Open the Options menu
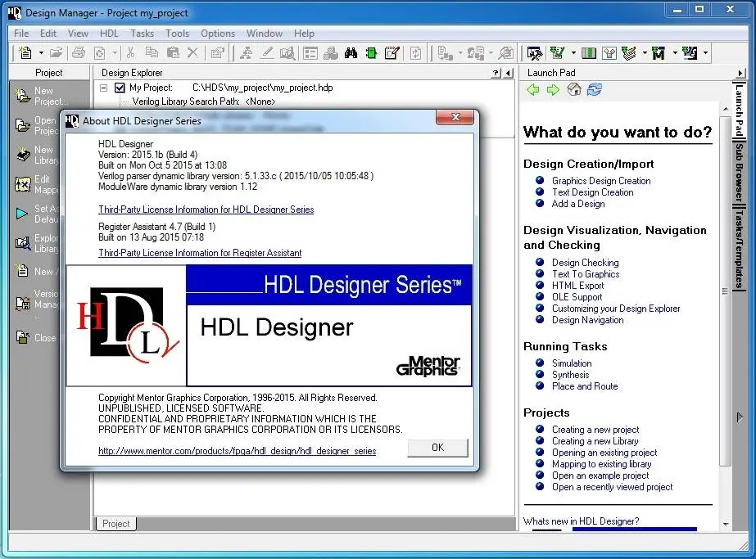This screenshot has width=756, height=559. (218, 34)
